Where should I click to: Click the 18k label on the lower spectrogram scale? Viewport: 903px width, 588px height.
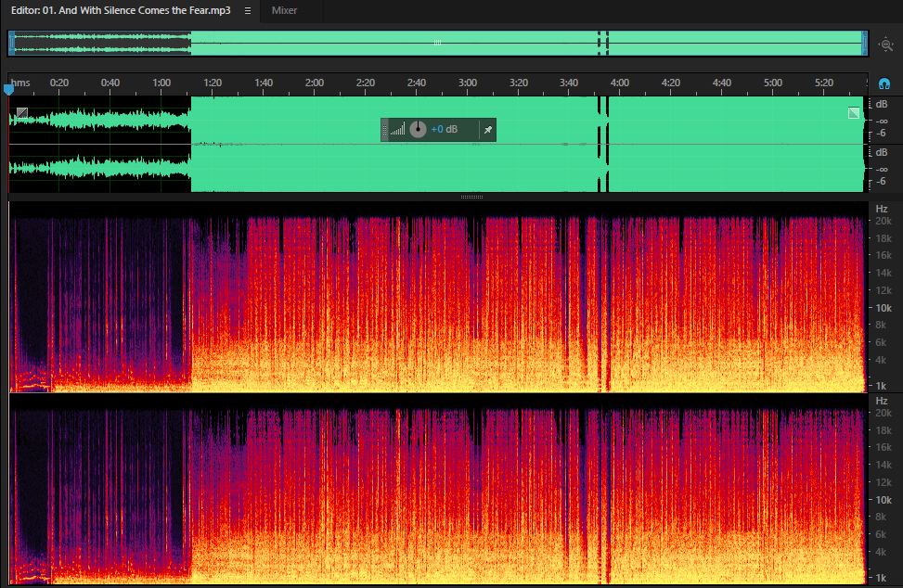click(884, 430)
